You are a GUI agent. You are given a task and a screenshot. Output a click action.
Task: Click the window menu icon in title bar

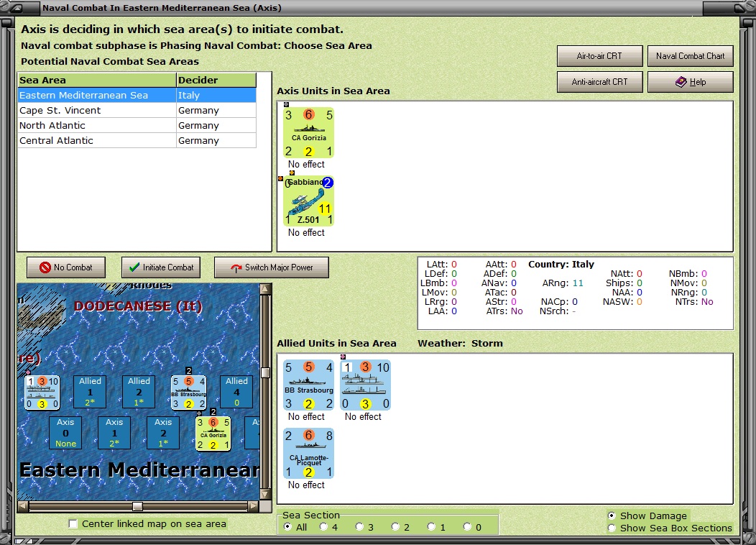pyautogui.click(x=16, y=8)
